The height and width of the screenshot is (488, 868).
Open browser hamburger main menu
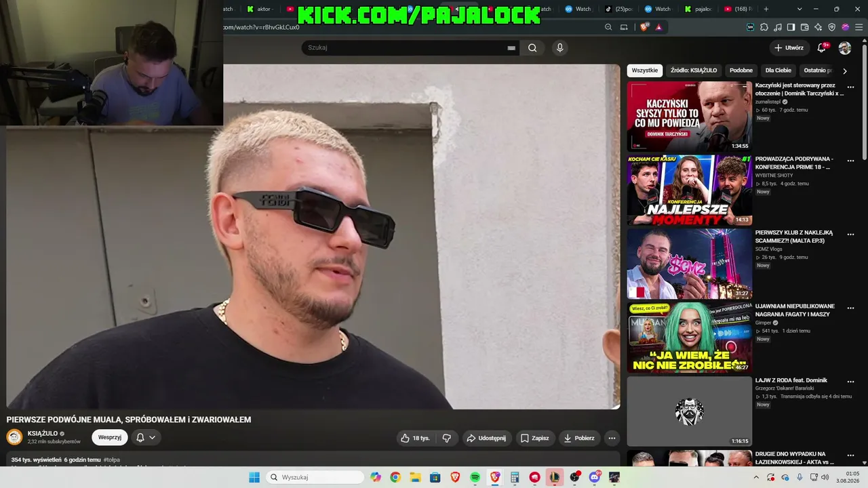point(859,27)
